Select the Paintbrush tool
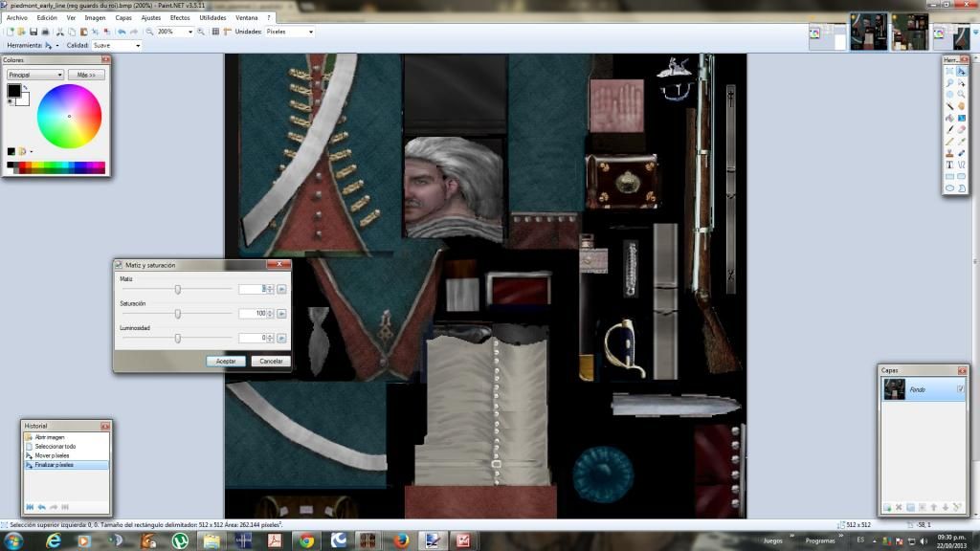980x551 pixels. (x=949, y=129)
